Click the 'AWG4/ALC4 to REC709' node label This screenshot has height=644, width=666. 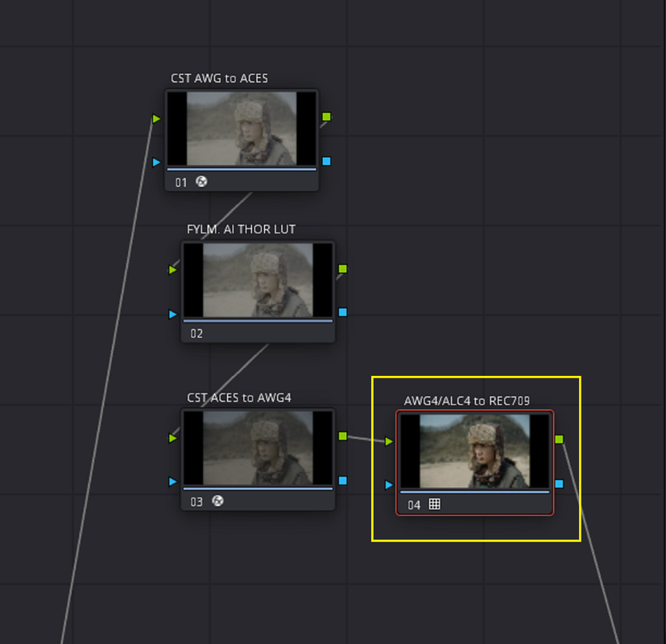click(x=467, y=401)
